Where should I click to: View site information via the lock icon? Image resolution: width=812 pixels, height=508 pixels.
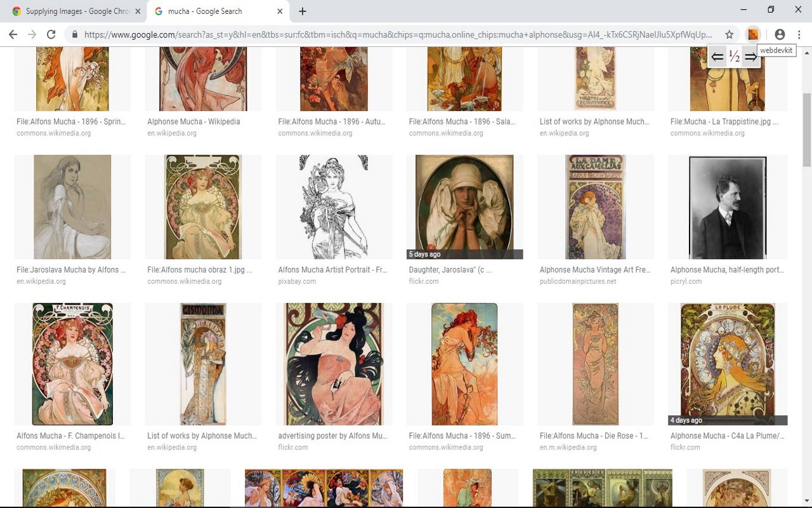[75, 34]
